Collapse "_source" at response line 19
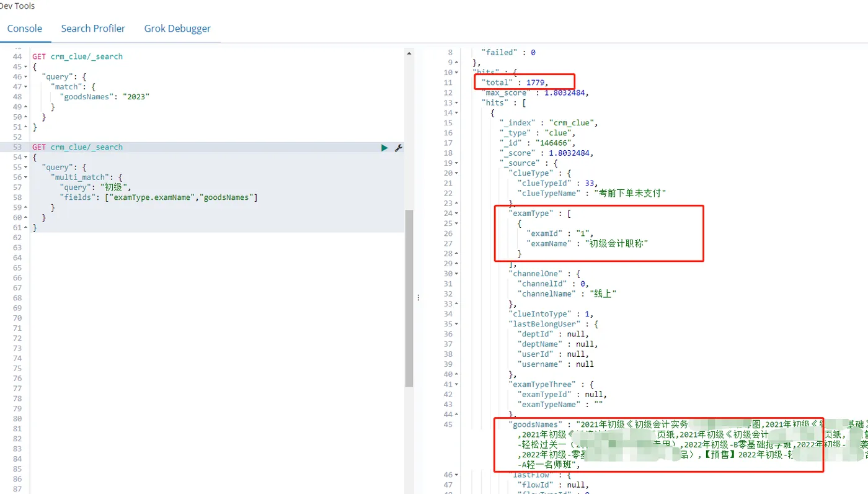 point(457,163)
